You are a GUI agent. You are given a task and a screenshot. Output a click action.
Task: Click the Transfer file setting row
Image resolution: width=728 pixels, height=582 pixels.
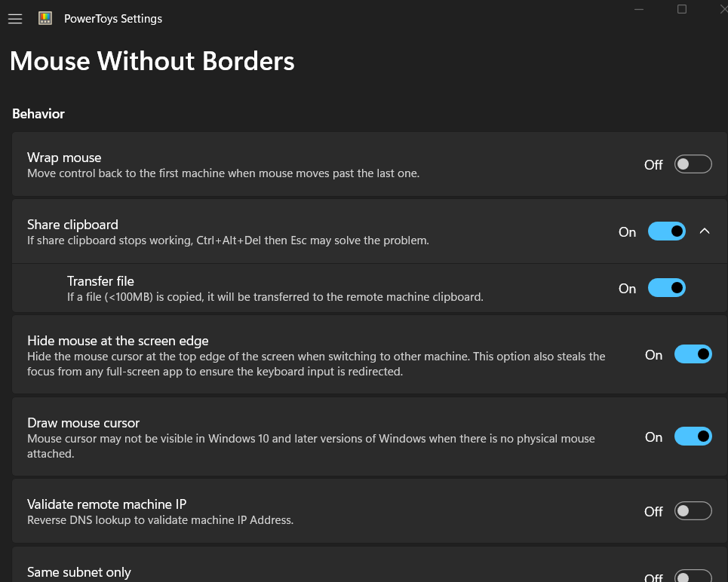(370, 288)
